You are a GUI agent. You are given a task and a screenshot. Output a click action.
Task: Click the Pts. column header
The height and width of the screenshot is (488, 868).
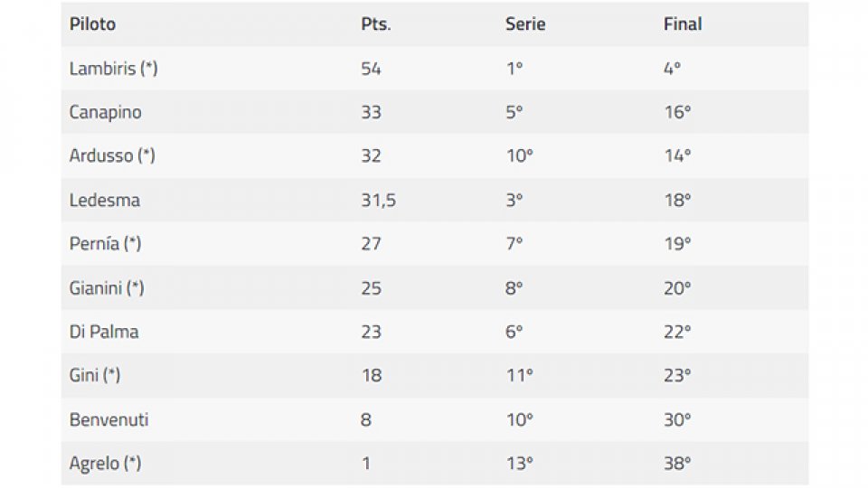tap(376, 23)
